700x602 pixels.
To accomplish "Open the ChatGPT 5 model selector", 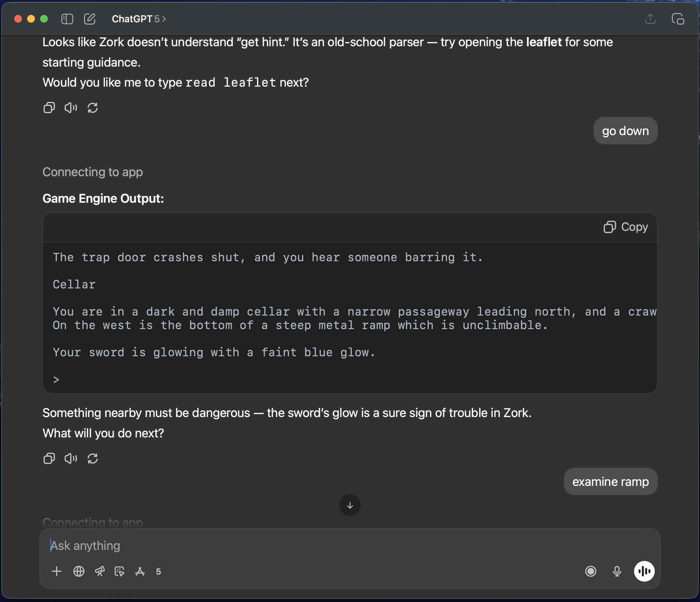I will coord(139,19).
